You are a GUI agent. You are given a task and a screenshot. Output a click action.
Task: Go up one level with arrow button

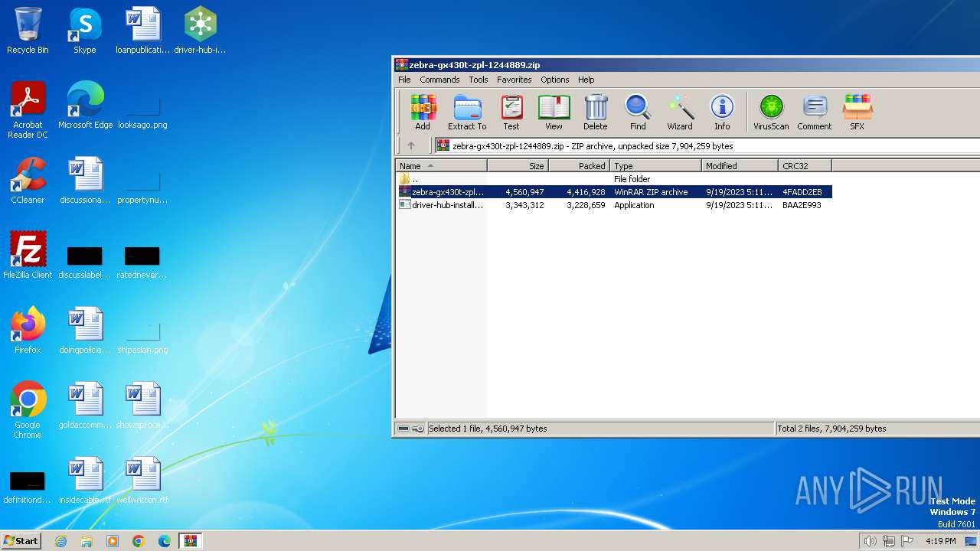coord(411,145)
